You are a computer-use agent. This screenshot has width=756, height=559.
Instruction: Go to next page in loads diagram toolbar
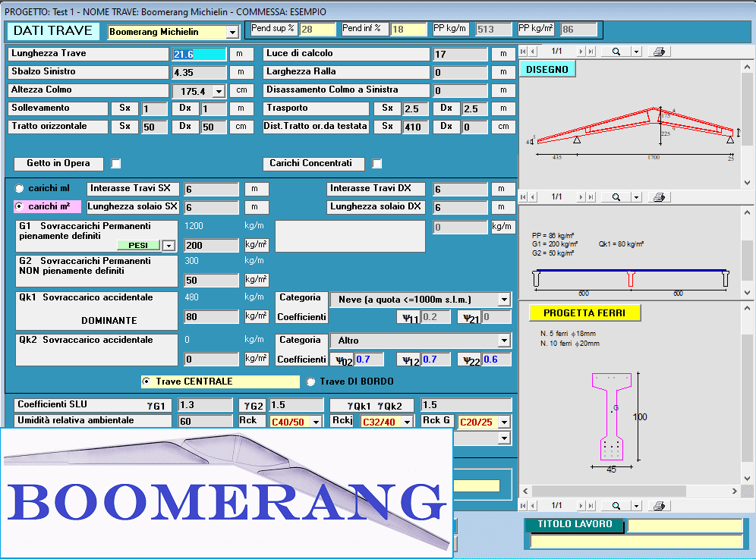pyautogui.click(x=581, y=196)
